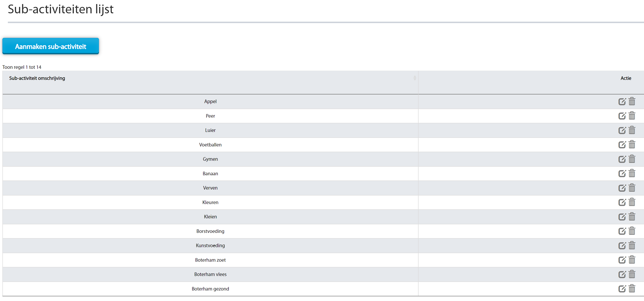Viewport: 644px width, 301px height.
Task: Delete the Boterham zoet entry
Action: point(632,260)
